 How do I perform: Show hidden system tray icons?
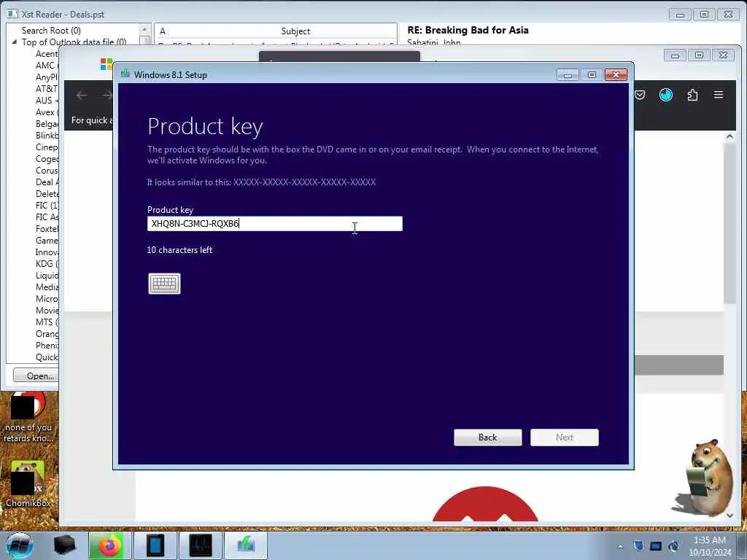click(620, 546)
